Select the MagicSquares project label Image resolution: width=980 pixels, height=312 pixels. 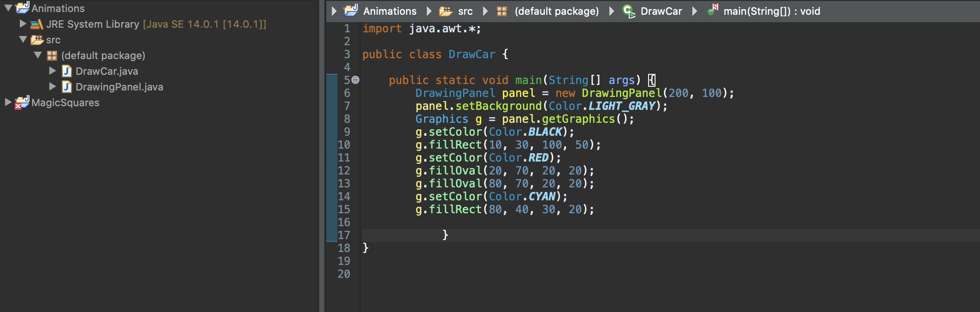[x=65, y=102]
